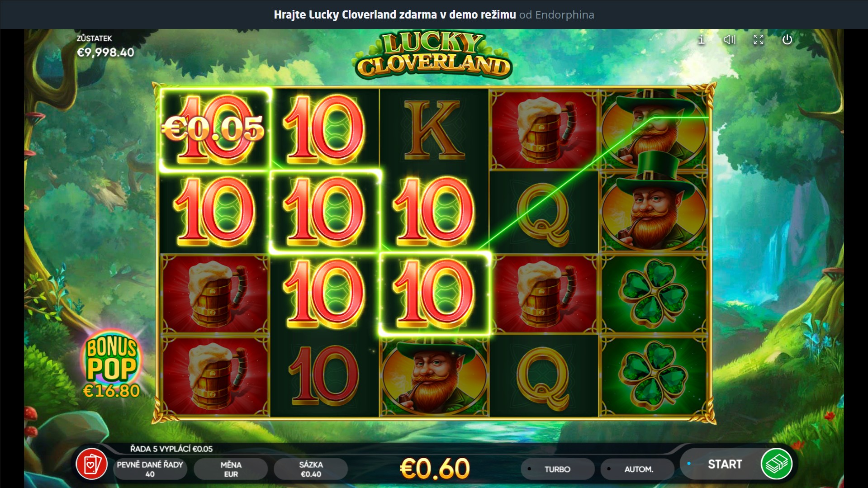Enter fullscreen mode
The width and height of the screenshot is (868, 488).
point(759,40)
